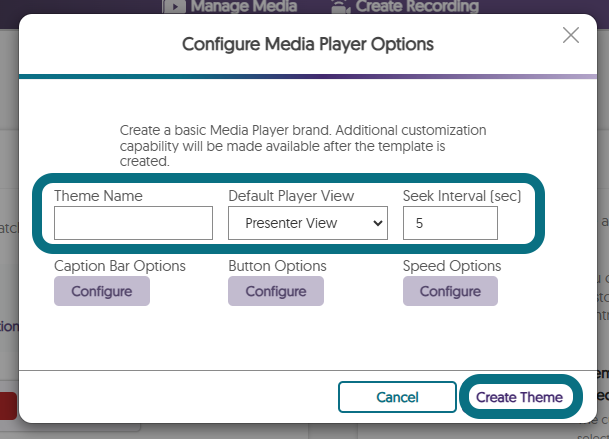Click the Theme Name input field

(133, 223)
